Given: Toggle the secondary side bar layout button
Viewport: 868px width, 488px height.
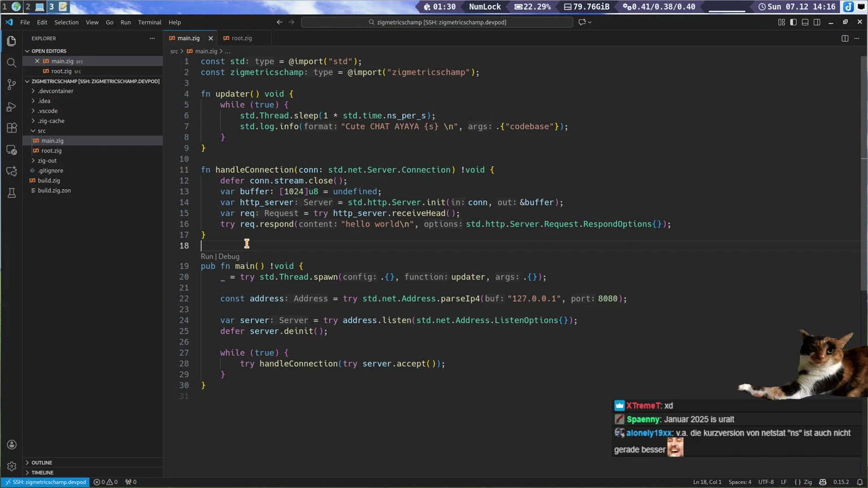Looking at the screenshot, I should point(817,22).
